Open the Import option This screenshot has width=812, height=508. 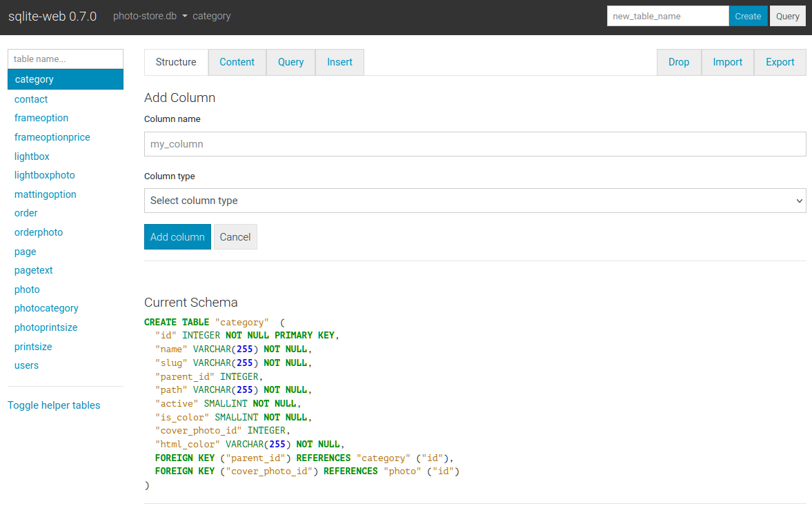[727, 62]
